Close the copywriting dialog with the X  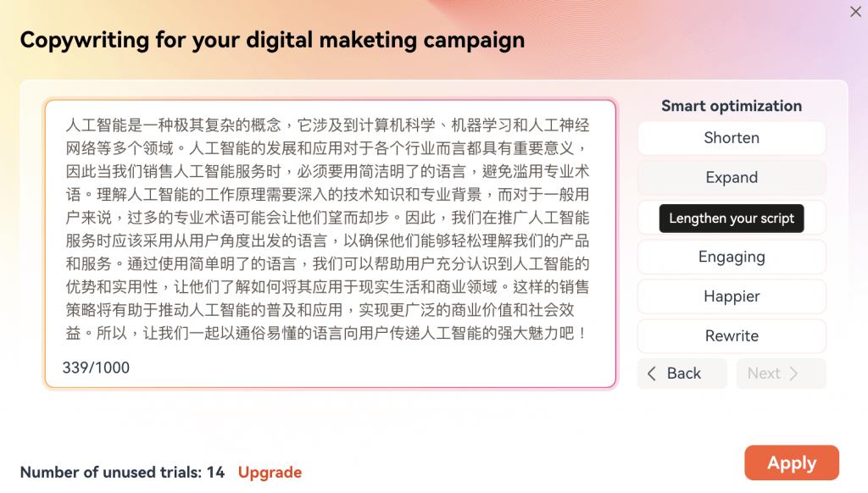855,12
